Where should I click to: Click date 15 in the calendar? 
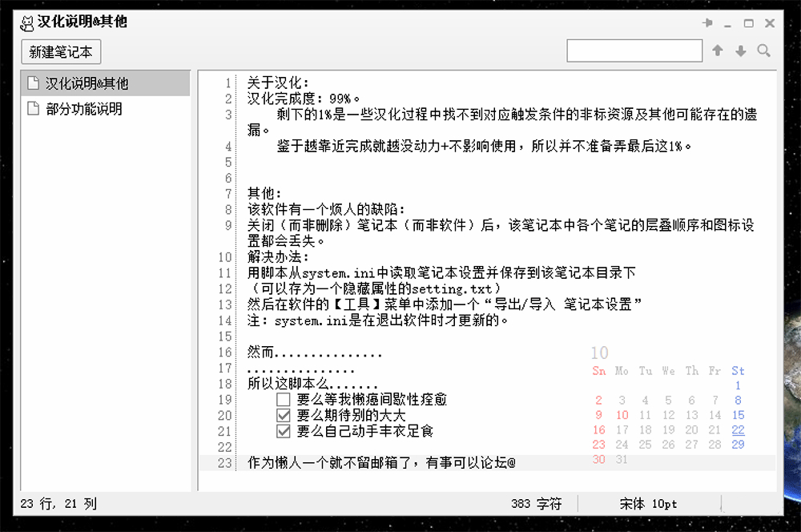coord(738,415)
